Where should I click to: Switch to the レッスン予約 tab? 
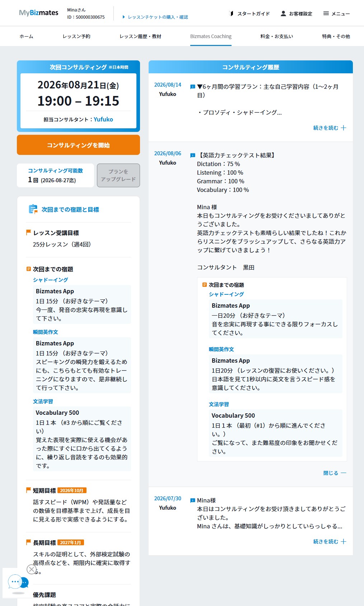pos(76,36)
